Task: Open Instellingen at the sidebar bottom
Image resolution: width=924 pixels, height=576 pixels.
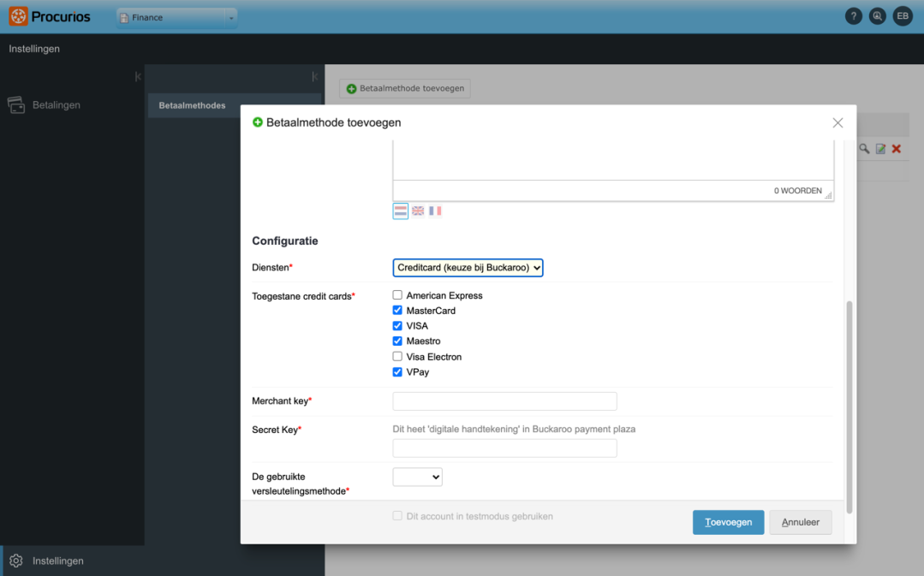Action: click(57, 561)
